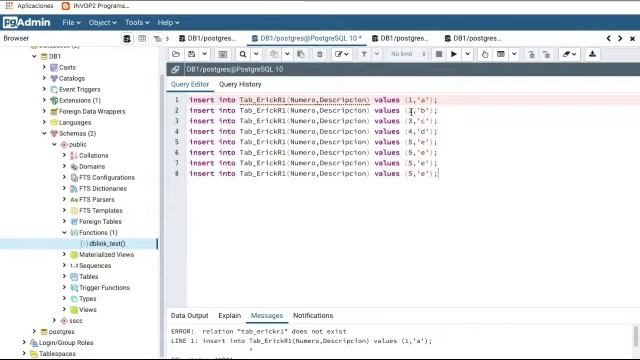Click the pgAdmin logo
Image resolution: width=640 pixels, height=360 pixels.
pyautogui.click(x=27, y=22)
